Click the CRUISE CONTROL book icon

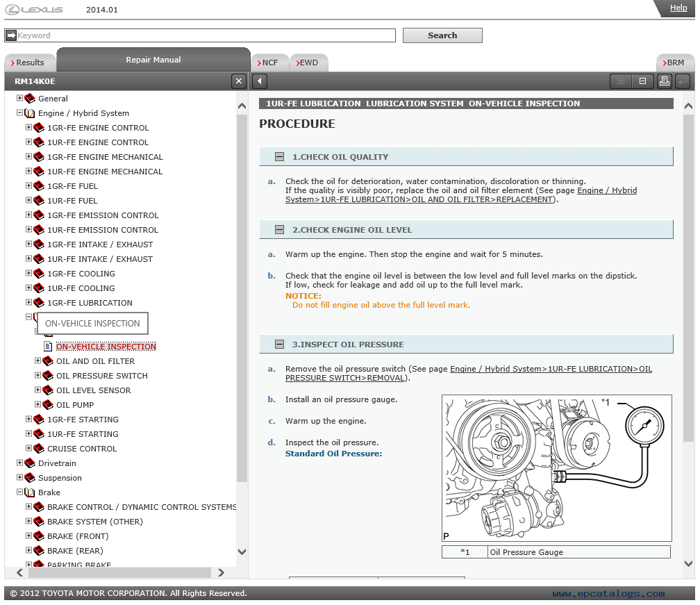tap(39, 448)
